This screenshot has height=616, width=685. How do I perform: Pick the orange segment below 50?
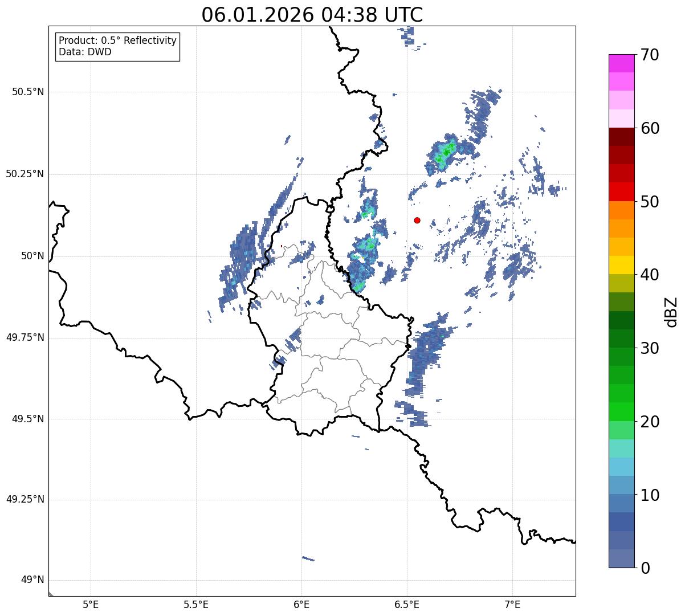(x=622, y=210)
